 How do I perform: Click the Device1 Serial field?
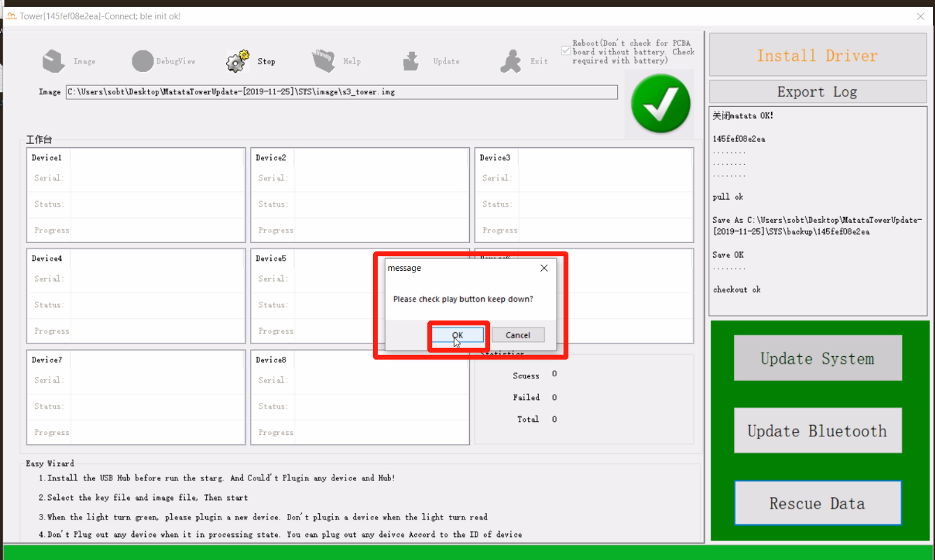pyautogui.click(x=157, y=178)
